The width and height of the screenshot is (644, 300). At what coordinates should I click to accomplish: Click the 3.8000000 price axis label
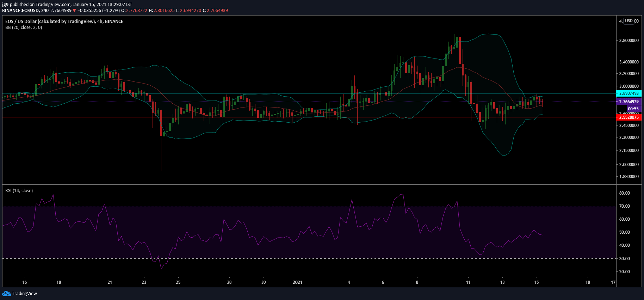coord(629,41)
